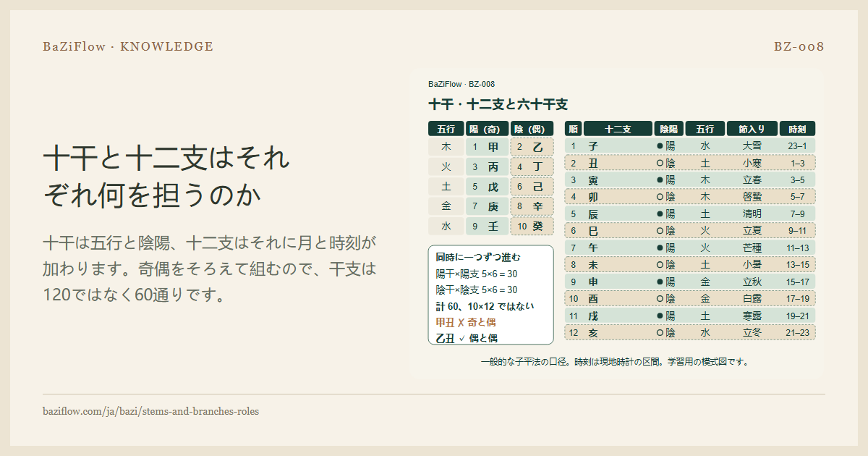Click the 陰(偶) column header

[532, 129]
